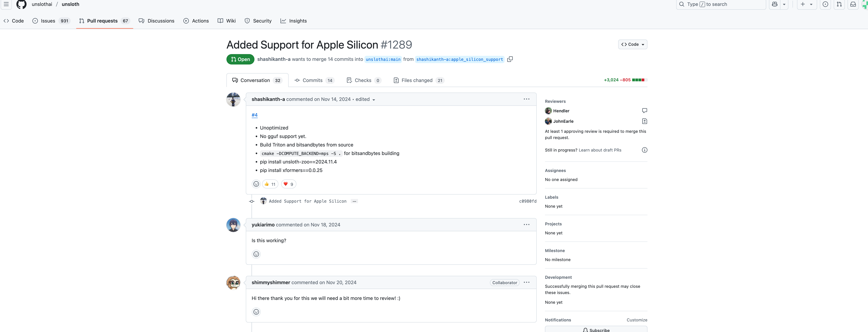Add emoji reaction to yukiarimo's comment
Screen dimensions: 868x332
[256, 254]
